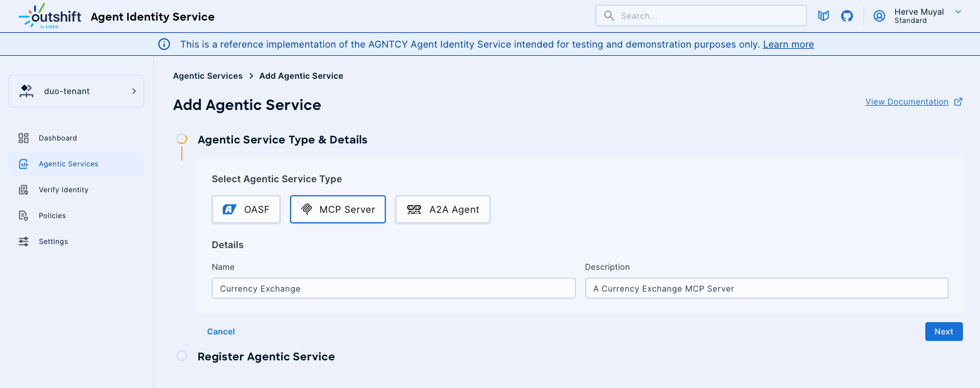Screen dimensions: 980x388
Task: Expand the Herve Muyal account dropdown arrow
Action: (958, 12)
